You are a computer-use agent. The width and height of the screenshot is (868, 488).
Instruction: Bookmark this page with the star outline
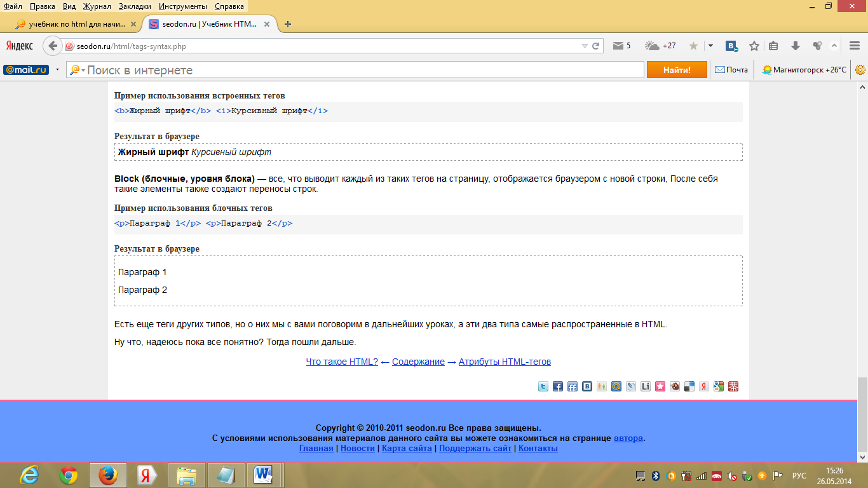pos(754,46)
